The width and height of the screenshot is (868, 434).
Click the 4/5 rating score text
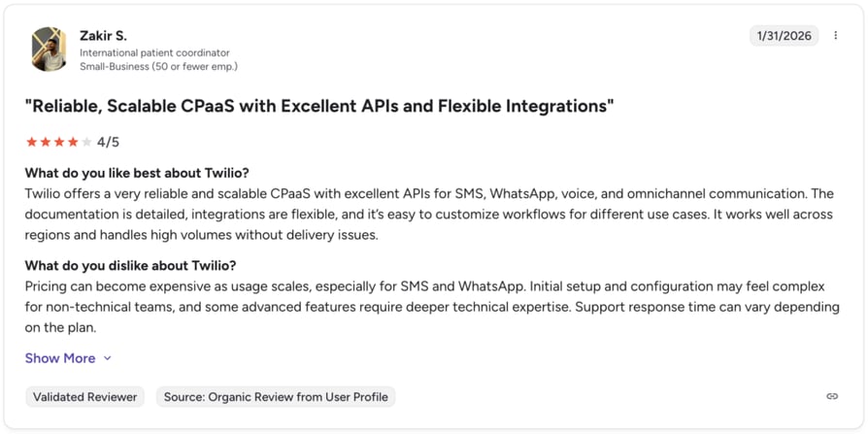coord(108,143)
